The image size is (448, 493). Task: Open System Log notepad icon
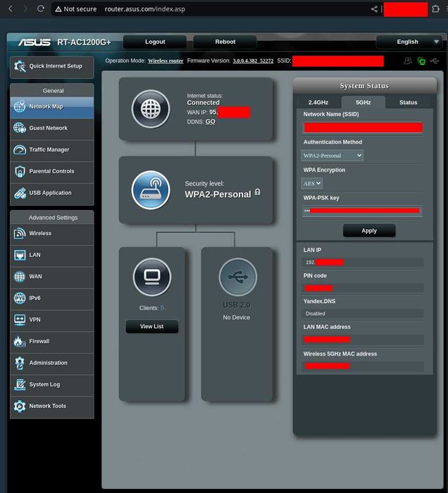tap(20, 385)
